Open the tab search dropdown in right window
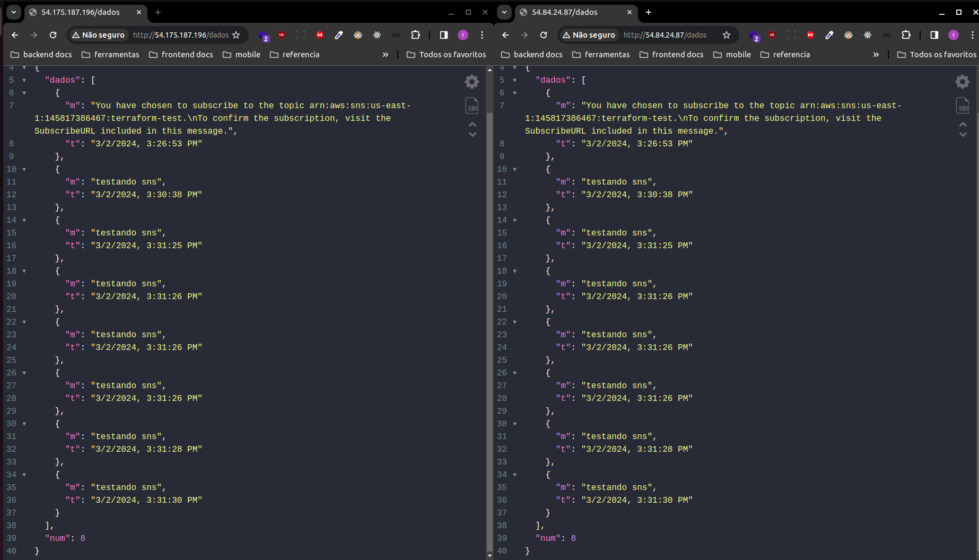Viewport: 979px width, 560px height. 504,12
